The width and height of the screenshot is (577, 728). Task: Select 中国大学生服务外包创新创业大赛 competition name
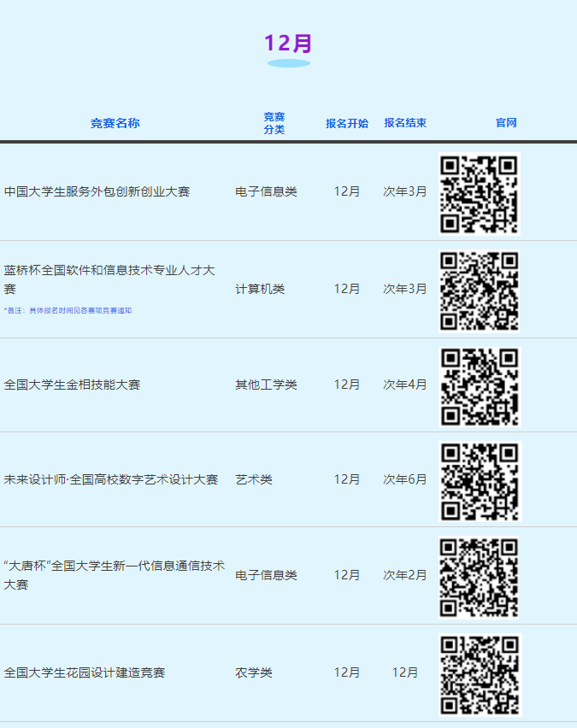pyautogui.click(x=97, y=192)
